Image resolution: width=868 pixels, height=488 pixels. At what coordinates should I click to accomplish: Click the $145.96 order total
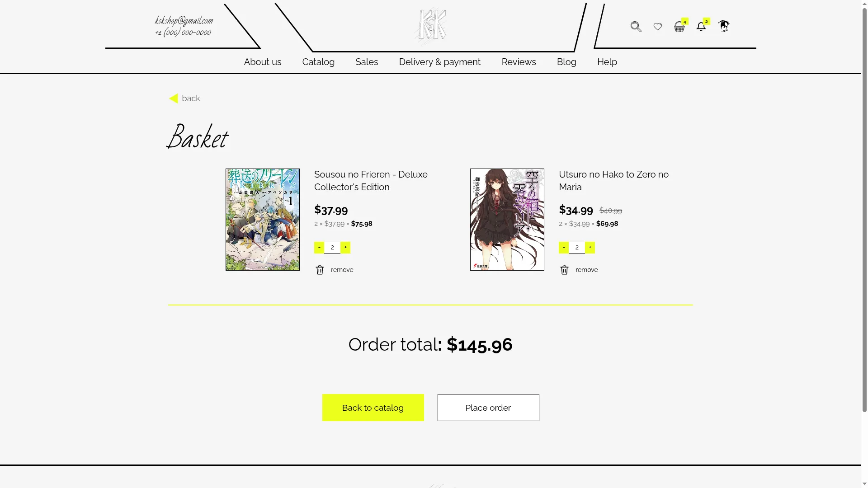(479, 345)
